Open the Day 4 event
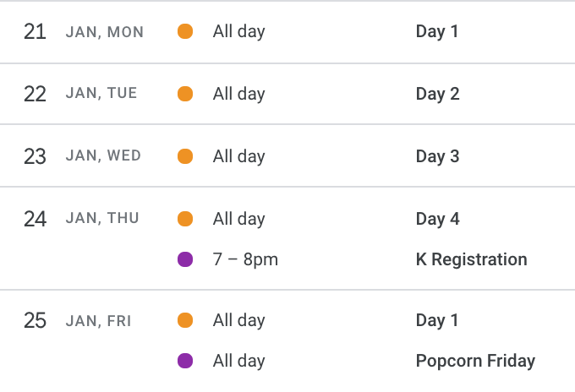Screen dimensions: 575x392 click(437, 219)
